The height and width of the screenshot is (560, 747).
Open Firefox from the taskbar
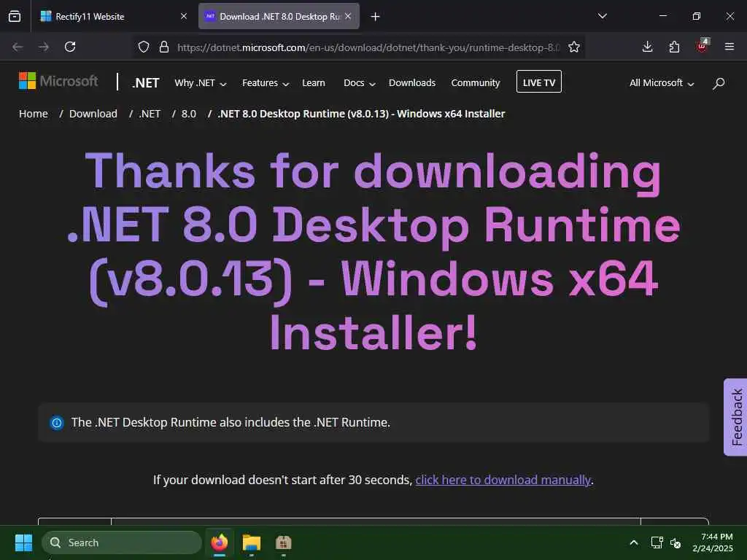click(219, 542)
